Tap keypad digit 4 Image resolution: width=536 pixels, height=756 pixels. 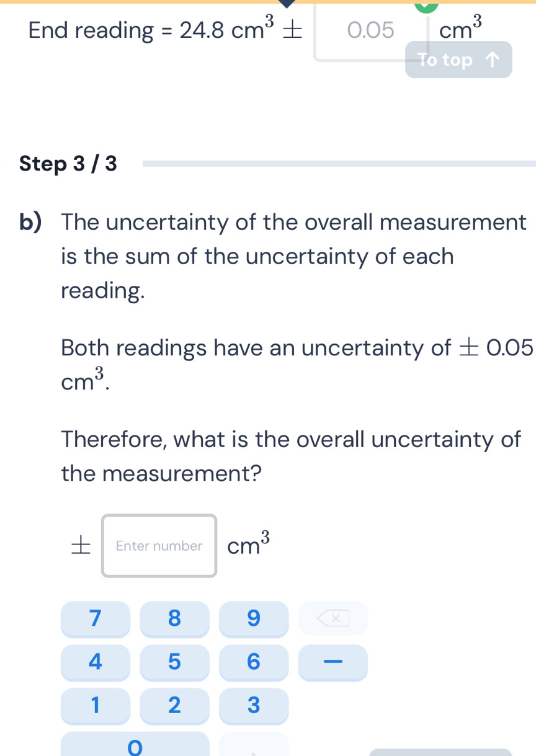(x=95, y=662)
